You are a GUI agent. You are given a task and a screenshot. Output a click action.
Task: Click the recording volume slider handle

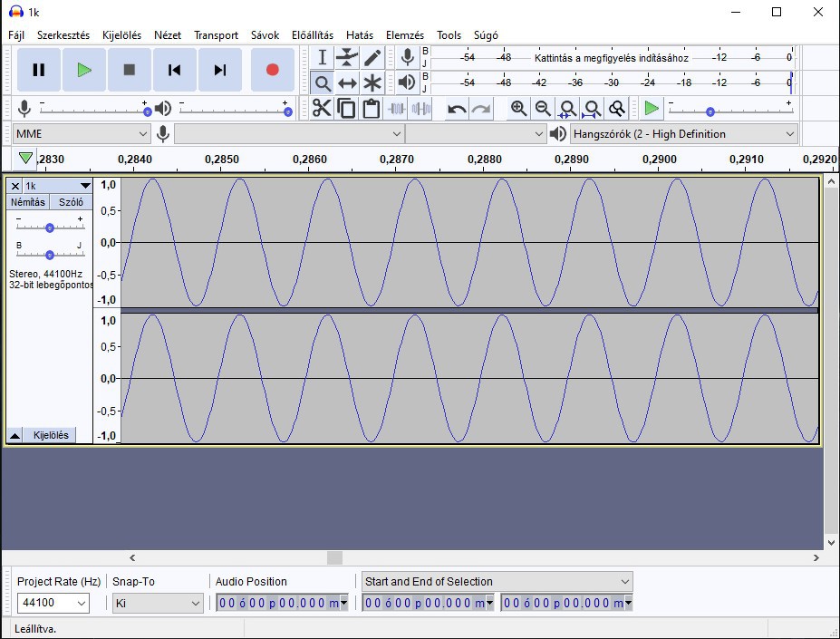coord(148,111)
